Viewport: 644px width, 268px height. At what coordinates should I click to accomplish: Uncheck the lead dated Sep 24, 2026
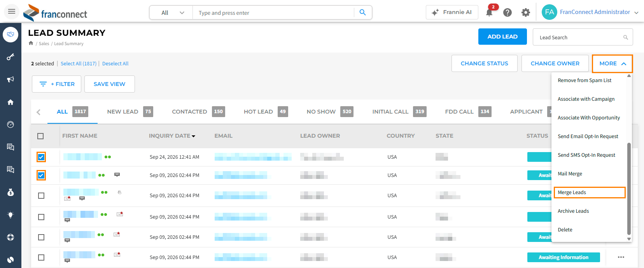(x=41, y=157)
